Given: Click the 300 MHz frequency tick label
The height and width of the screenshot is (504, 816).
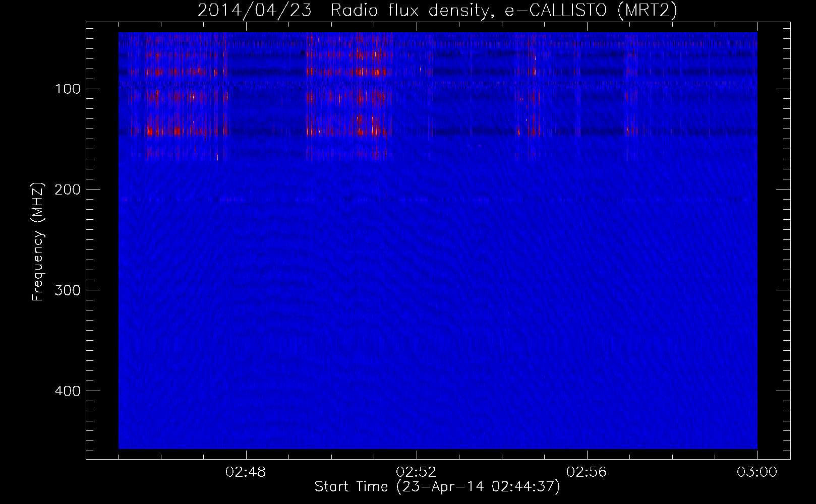Looking at the screenshot, I should click(x=67, y=291).
